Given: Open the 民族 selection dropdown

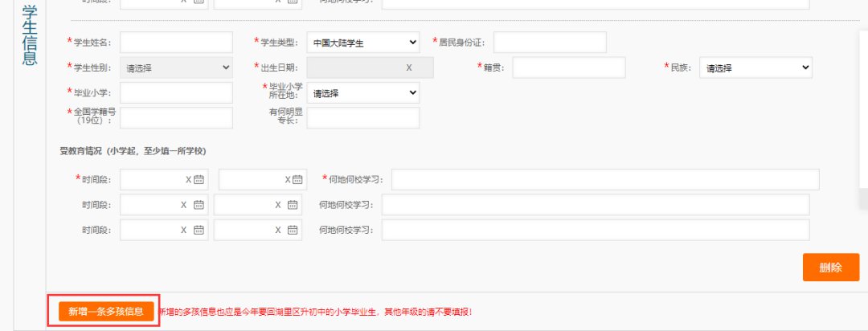Looking at the screenshot, I should pyautogui.click(x=755, y=68).
